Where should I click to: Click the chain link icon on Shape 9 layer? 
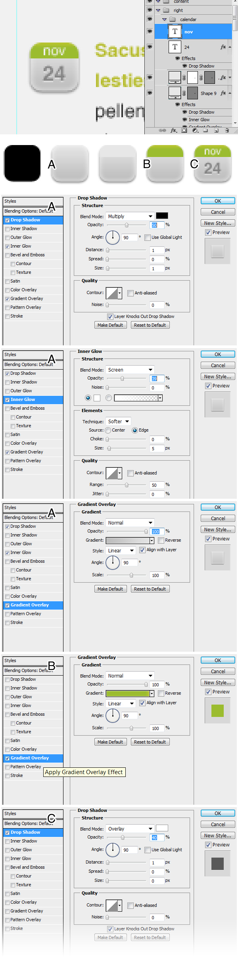(x=184, y=93)
